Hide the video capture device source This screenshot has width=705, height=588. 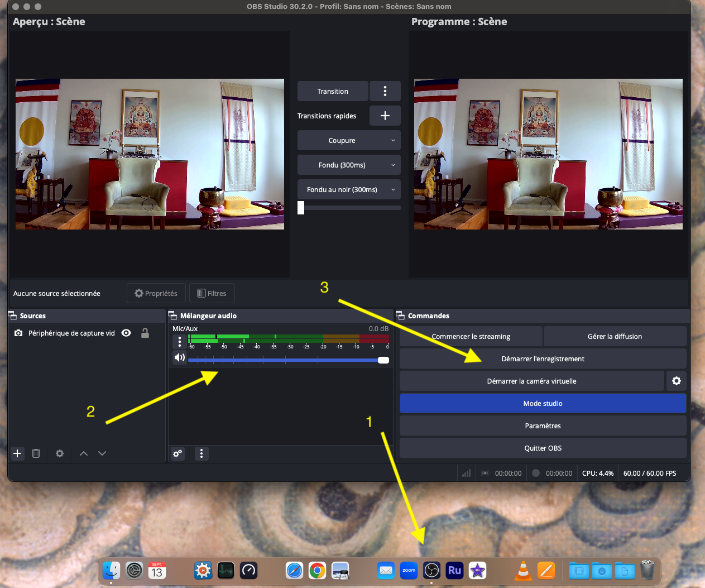coord(127,333)
